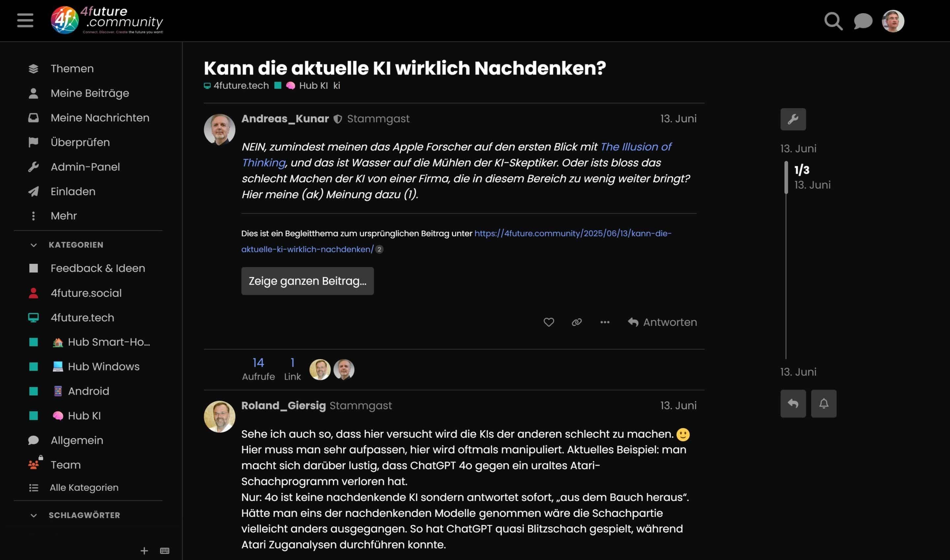Open the chat bubble icon in header
Image resolution: width=950 pixels, height=560 pixels.
click(863, 21)
